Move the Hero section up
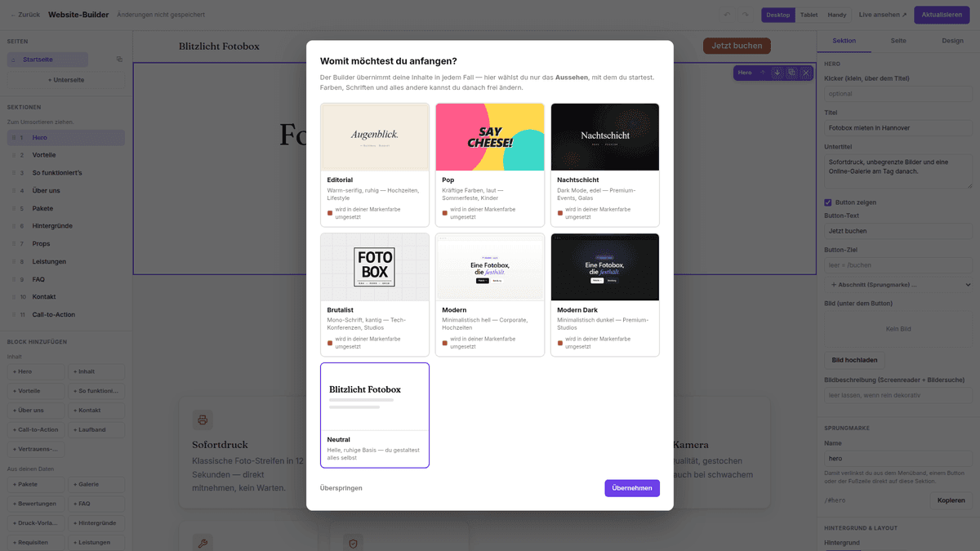Viewport: 980px width, 551px height. pyautogui.click(x=763, y=73)
